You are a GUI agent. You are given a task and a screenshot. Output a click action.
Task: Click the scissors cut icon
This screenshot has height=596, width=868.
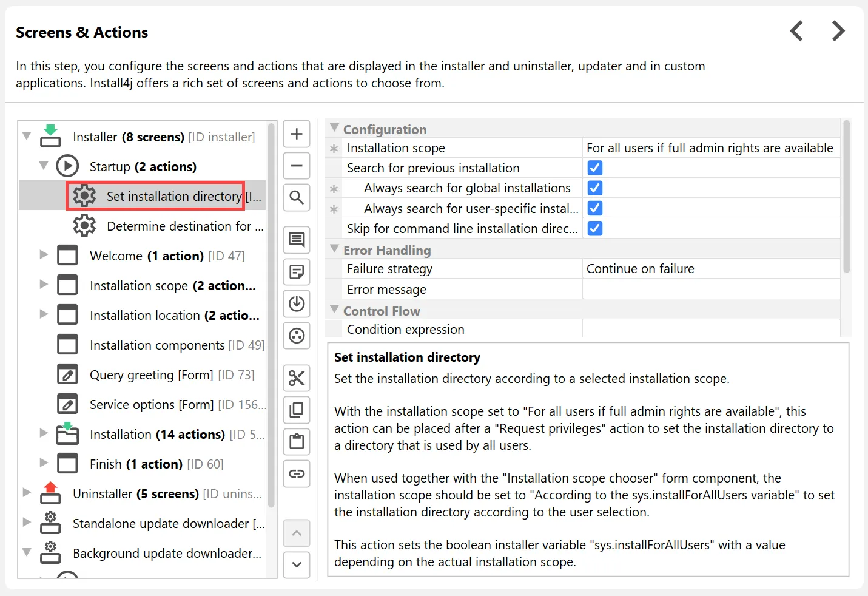click(297, 378)
